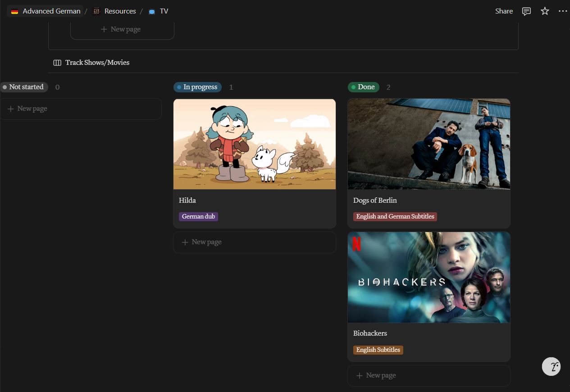
Task: Click the Share button
Action: 504,11
